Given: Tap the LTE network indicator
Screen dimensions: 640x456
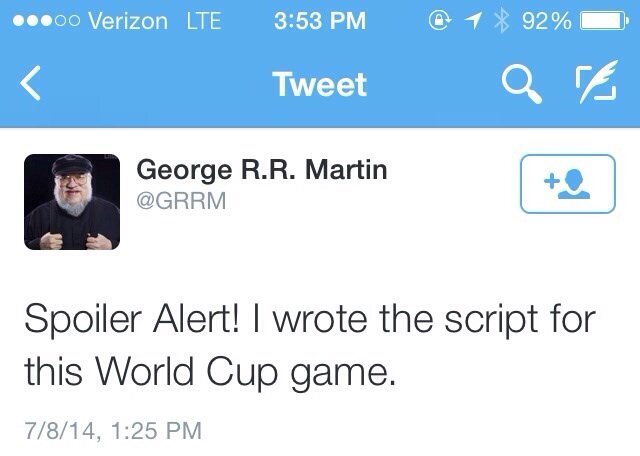Looking at the screenshot, I should coord(203,21).
